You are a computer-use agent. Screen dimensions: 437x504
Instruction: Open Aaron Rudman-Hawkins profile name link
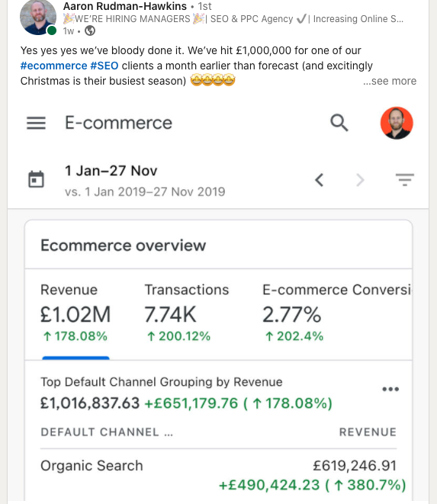[125, 6]
